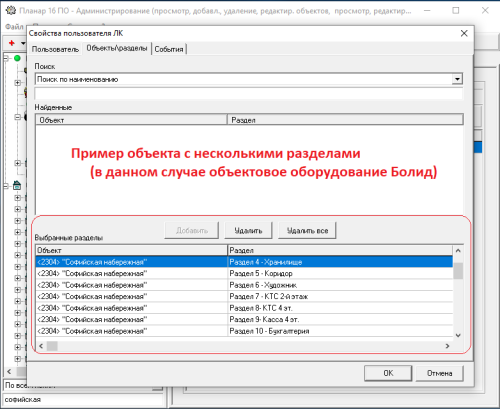Viewport: 500px width, 409px height.
Task: Open the Файл menu in the main window
Action: (14, 26)
